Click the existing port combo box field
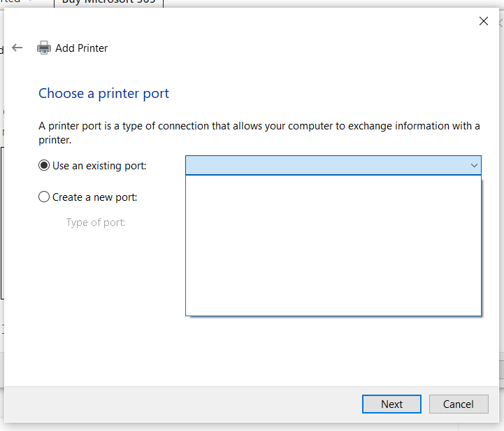Screen dimensions: 504x431 (325, 166)
